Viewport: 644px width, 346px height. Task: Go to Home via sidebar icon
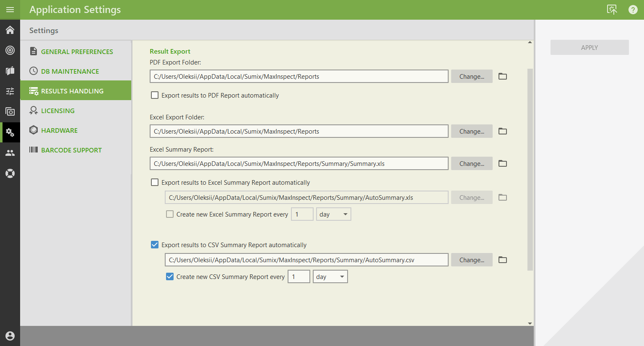(x=10, y=30)
